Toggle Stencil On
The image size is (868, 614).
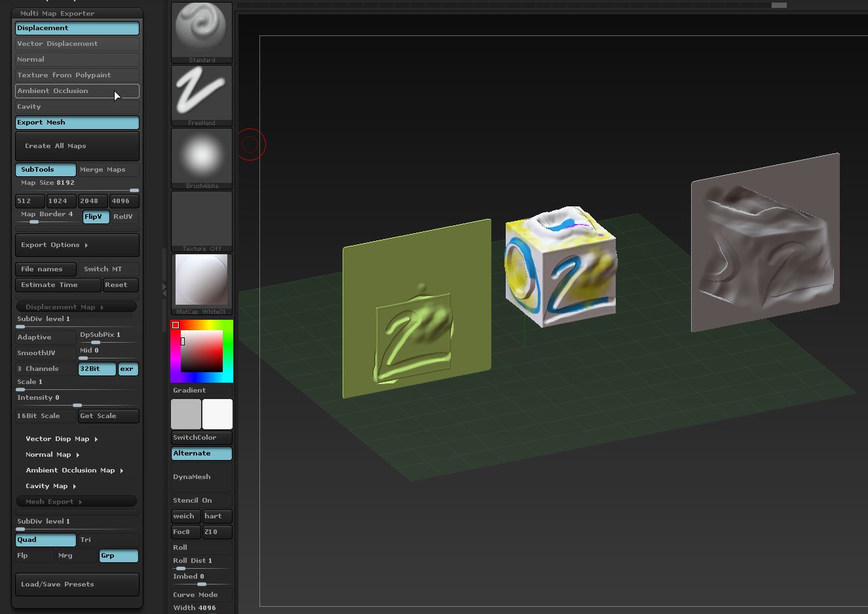[202, 501]
